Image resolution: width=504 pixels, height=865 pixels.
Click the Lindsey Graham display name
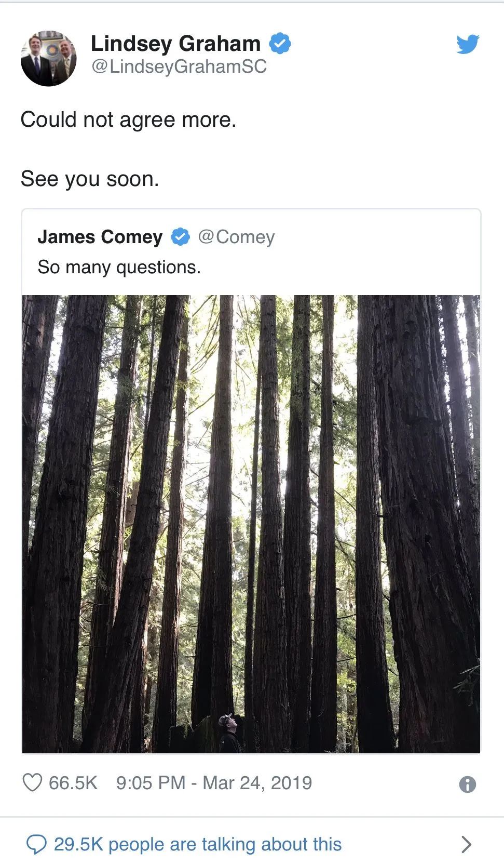coord(175,44)
